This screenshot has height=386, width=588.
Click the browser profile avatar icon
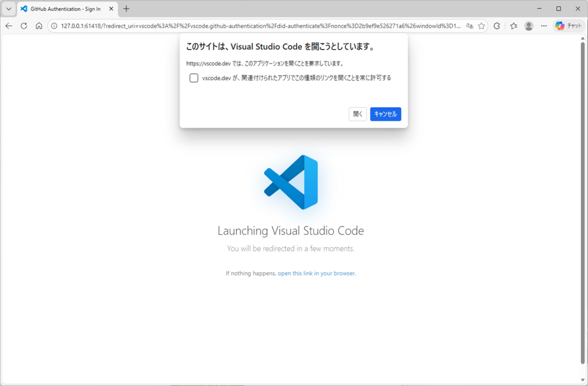tap(529, 26)
